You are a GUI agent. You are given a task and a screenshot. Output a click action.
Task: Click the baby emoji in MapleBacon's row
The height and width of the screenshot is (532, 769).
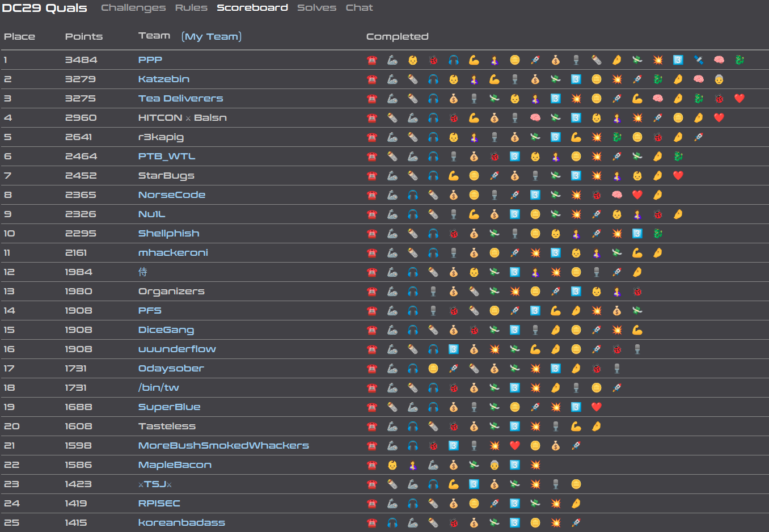[392, 465]
